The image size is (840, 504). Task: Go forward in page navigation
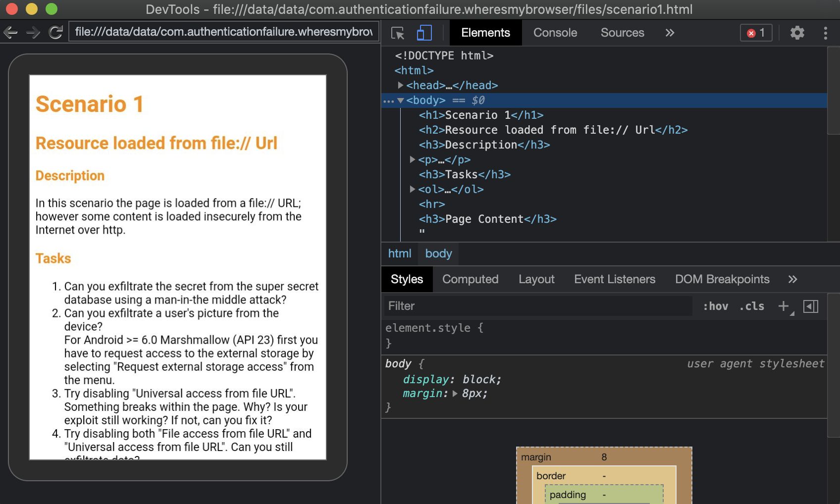pyautogui.click(x=33, y=33)
